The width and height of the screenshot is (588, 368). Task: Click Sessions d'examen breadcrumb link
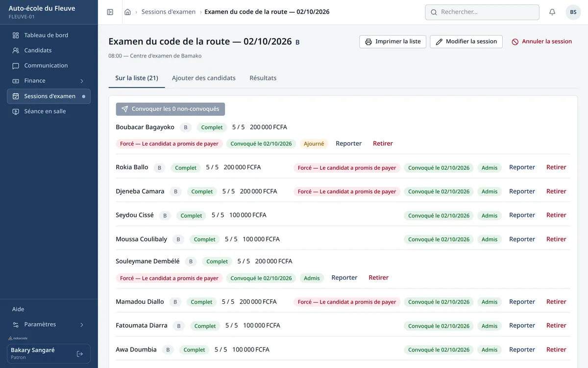[169, 12]
